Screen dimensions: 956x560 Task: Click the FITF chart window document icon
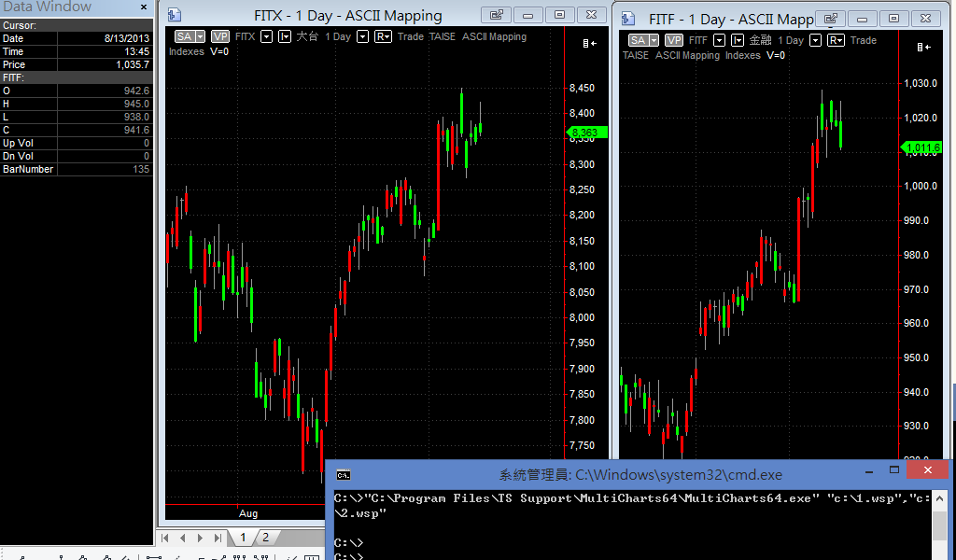click(628, 19)
